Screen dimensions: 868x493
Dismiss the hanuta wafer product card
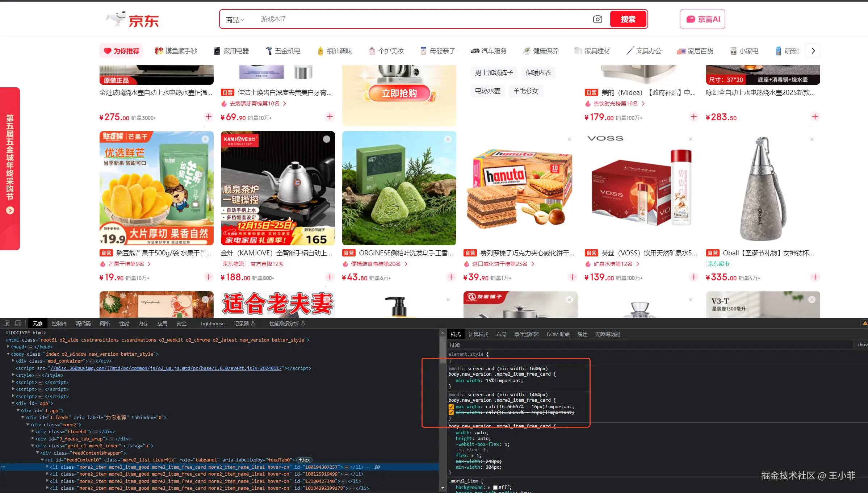569,139
